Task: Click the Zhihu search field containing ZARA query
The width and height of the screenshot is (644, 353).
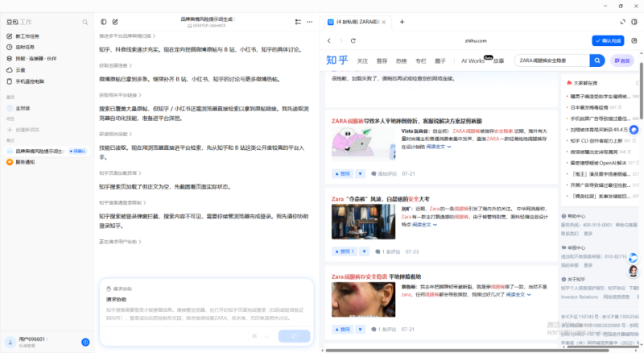Action: (551, 60)
